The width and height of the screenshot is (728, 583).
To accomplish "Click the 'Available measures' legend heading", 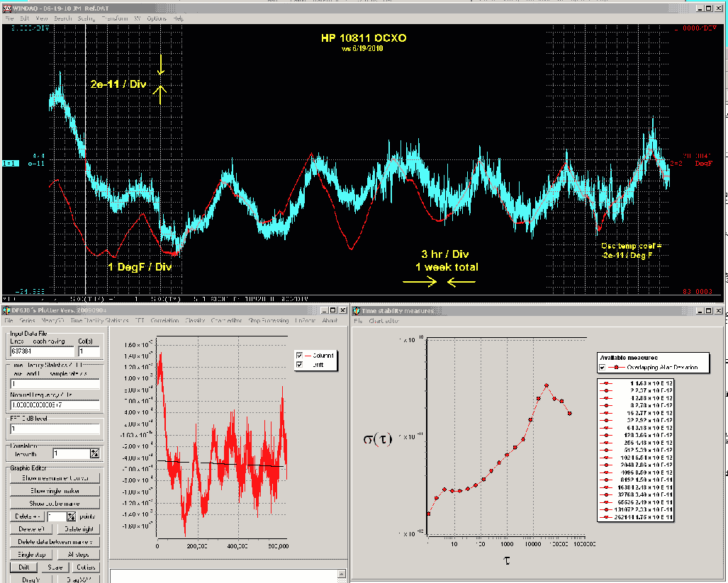I will click(629, 358).
